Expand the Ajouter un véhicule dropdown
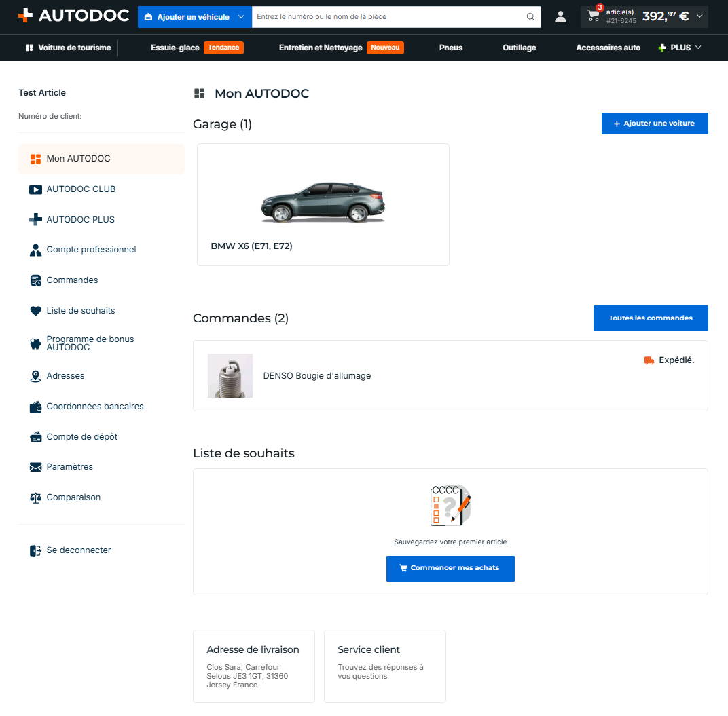 coord(241,17)
